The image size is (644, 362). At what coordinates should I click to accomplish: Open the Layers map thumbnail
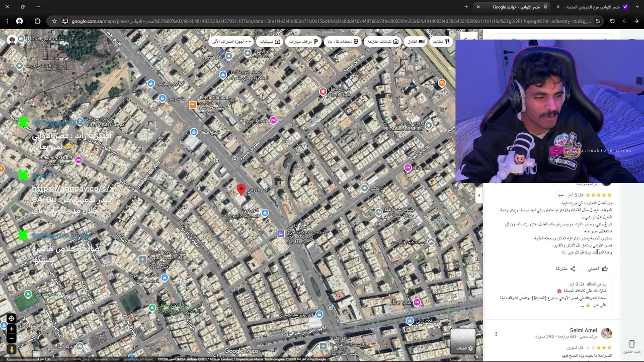[462, 340]
